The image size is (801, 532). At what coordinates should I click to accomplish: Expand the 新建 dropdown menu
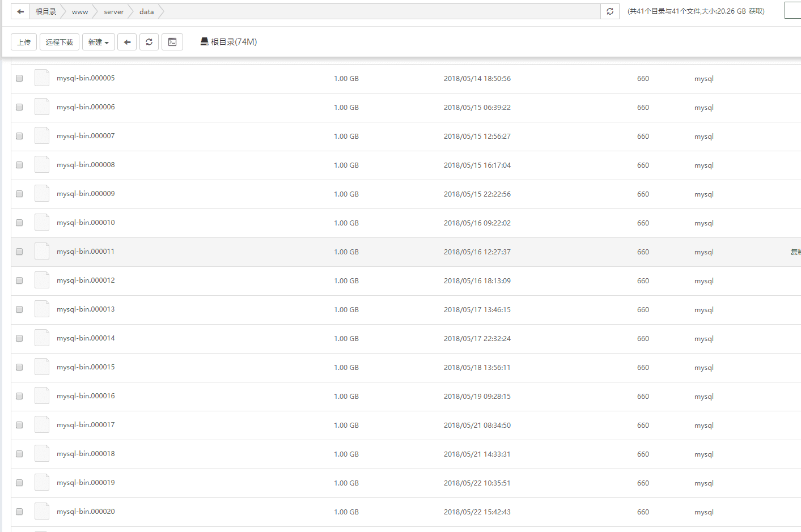coord(99,42)
